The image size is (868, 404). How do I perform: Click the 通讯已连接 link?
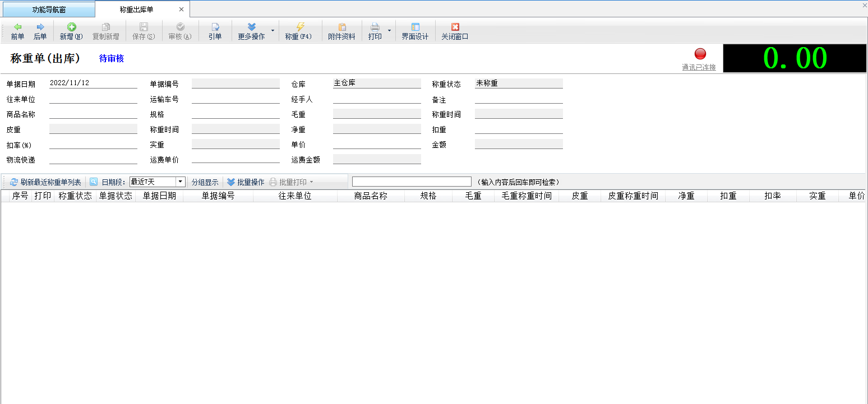point(699,67)
